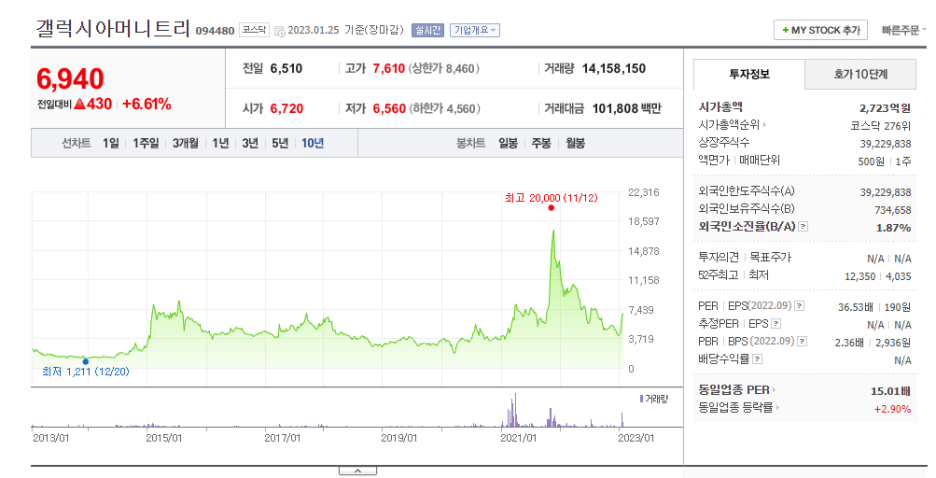936x478 pixels.
Task: Click the 외국인소진율 value 1.87%
Action: coord(894,228)
